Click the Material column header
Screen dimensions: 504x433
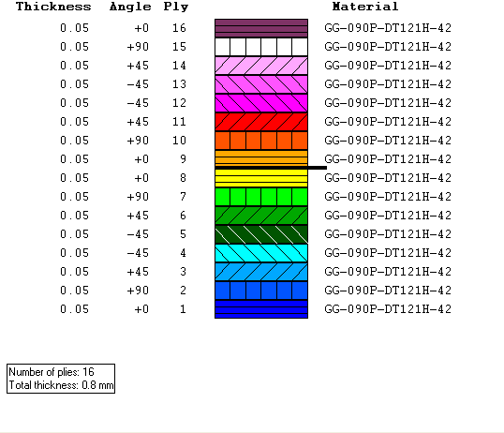pyautogui.click(x=365, y=7)
